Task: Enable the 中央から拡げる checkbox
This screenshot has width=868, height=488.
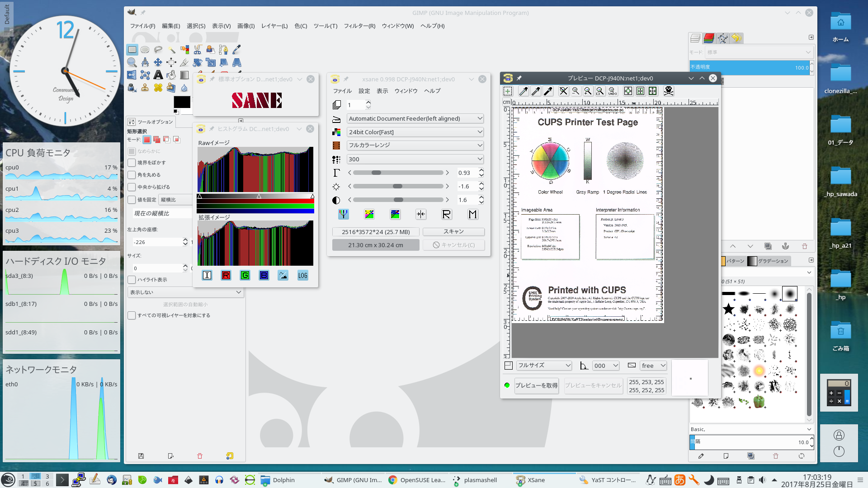Action: 132,187
